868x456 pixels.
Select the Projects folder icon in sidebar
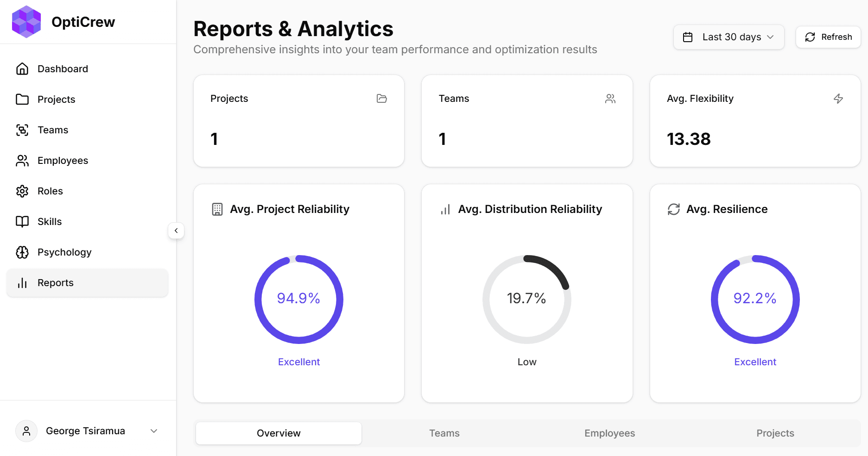click(22, 99)
